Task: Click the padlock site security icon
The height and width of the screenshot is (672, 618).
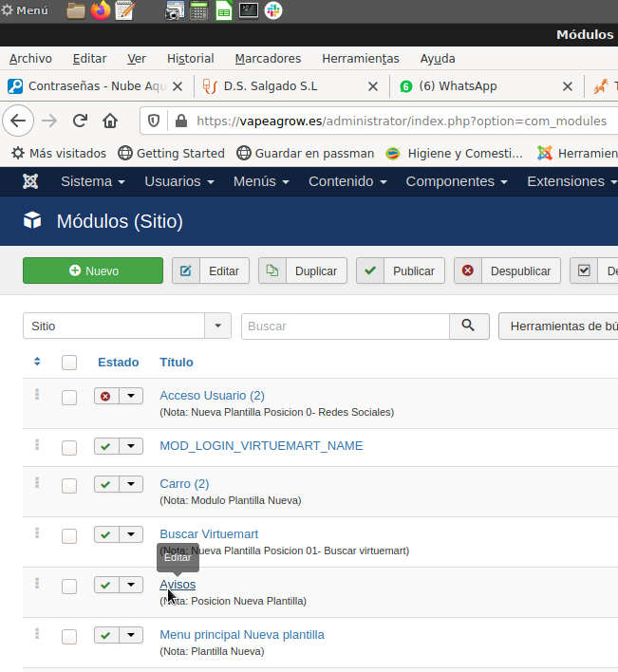Action: 181,121
